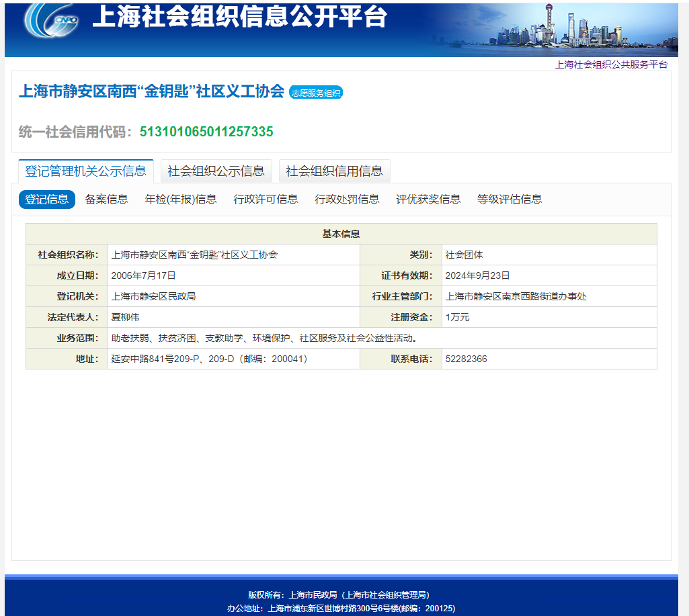View 行政许可信息 section
689x616 pixels.
(266, 199)
